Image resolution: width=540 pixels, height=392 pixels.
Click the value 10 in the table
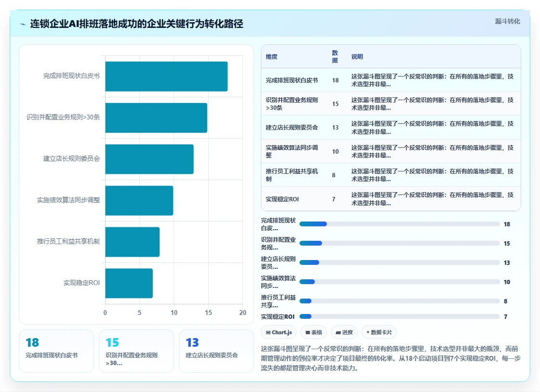pyautogui.click(x=336, y=151)
